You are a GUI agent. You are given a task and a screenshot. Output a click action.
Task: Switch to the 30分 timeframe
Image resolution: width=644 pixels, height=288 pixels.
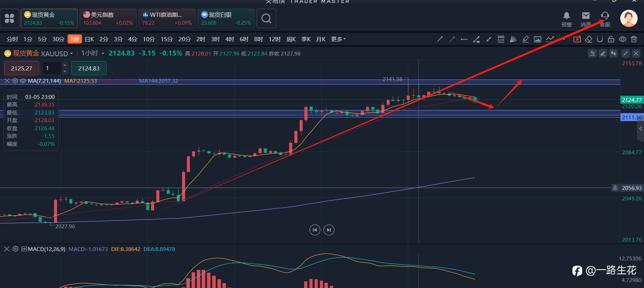(58, 39)
